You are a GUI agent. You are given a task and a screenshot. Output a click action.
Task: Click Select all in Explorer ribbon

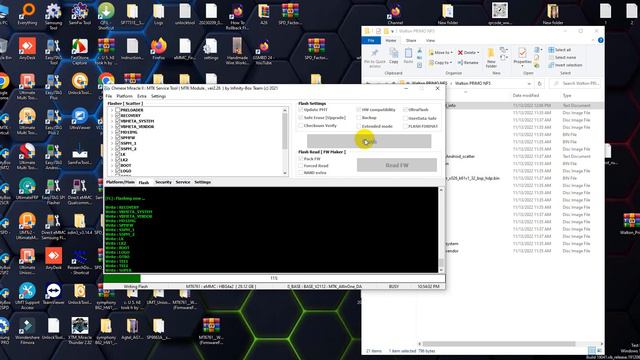pyautogui.click(x=560, y=50)
